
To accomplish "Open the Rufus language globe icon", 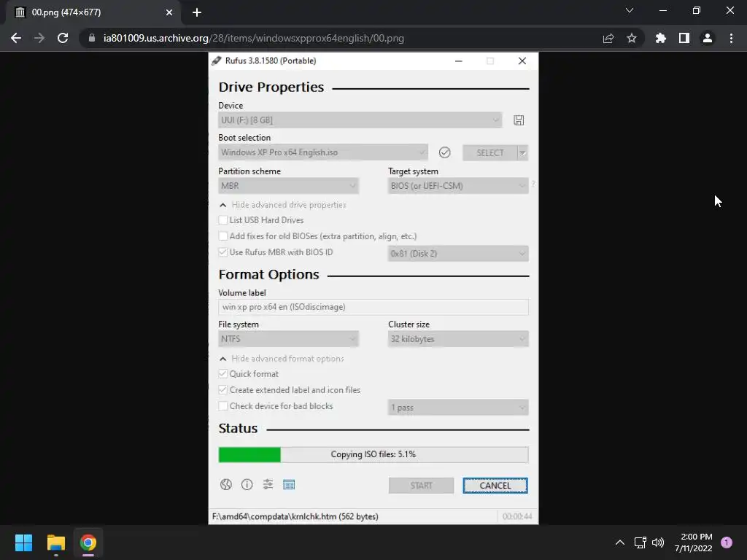I will (226, 485).
